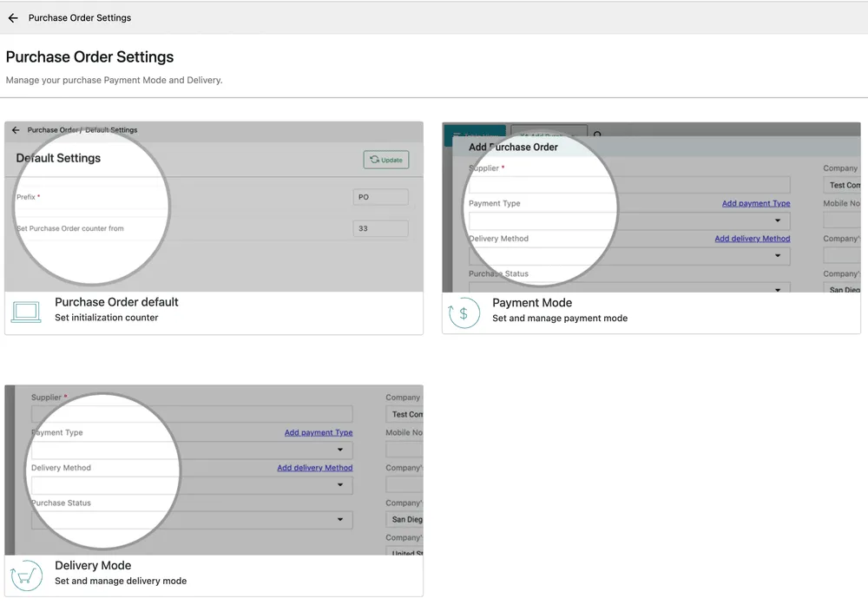Open Delivery Method dropdown in Delivery Mode preview

click(192, 485)
